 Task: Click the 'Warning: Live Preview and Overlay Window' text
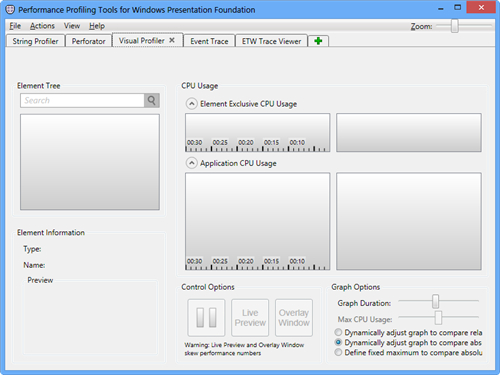point(244,345)
